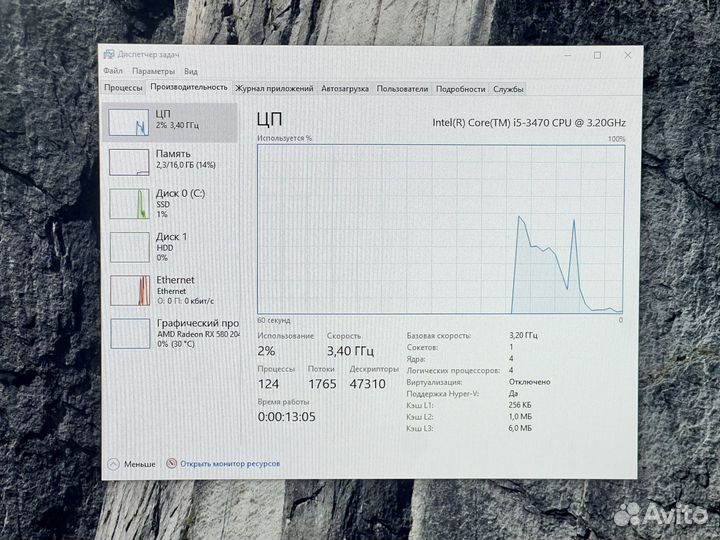Click the 60 секунд axis label

coord(274,320)
